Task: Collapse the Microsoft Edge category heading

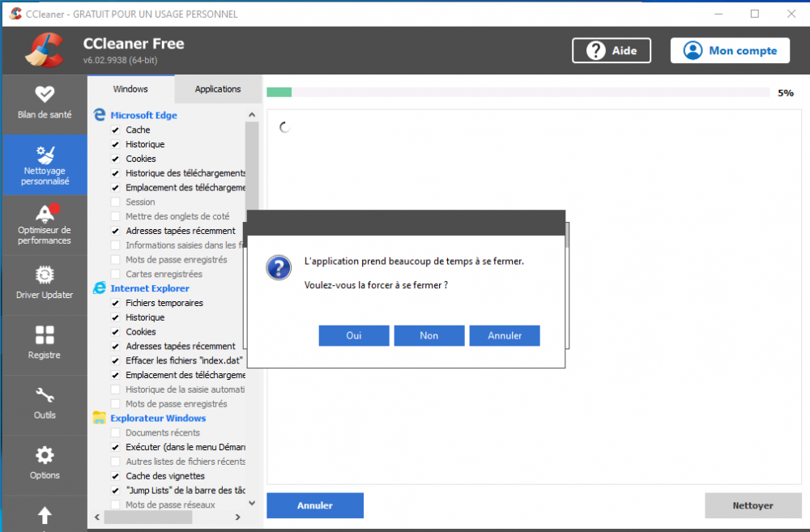Action: [143, 115]
